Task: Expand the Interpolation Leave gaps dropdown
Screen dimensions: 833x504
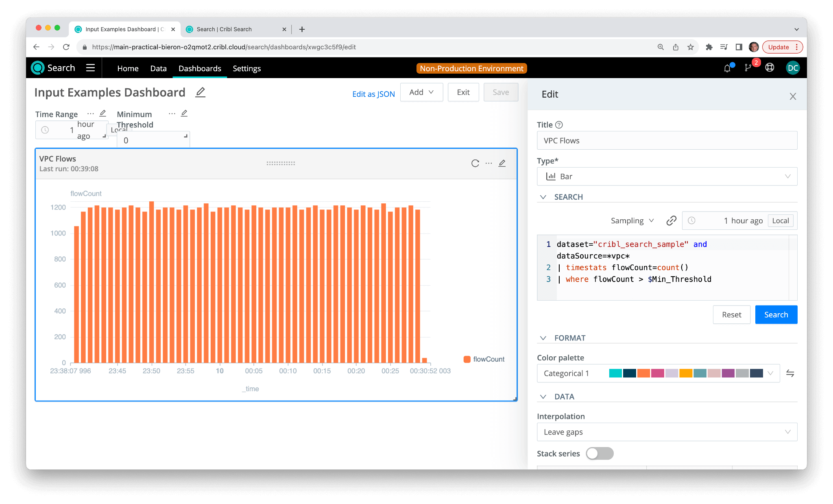Action: coord(667,432)
